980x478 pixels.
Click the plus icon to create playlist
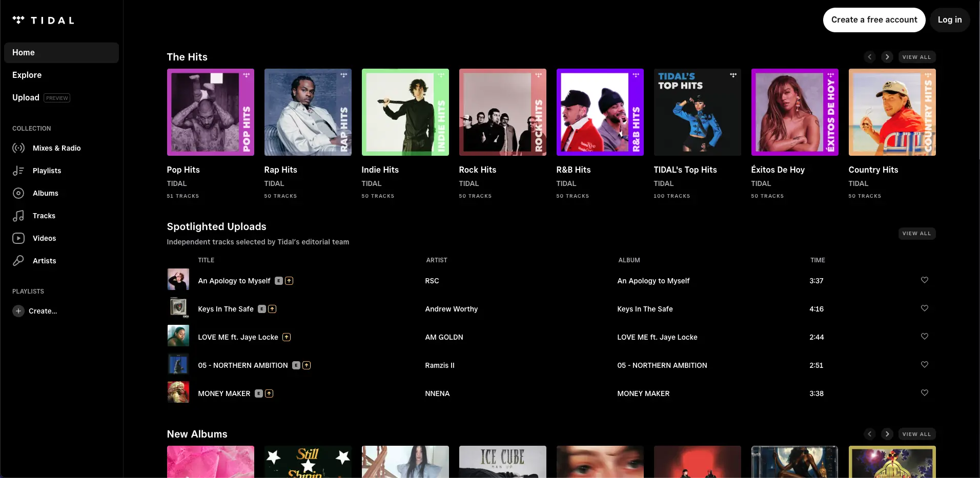point(18,311)
